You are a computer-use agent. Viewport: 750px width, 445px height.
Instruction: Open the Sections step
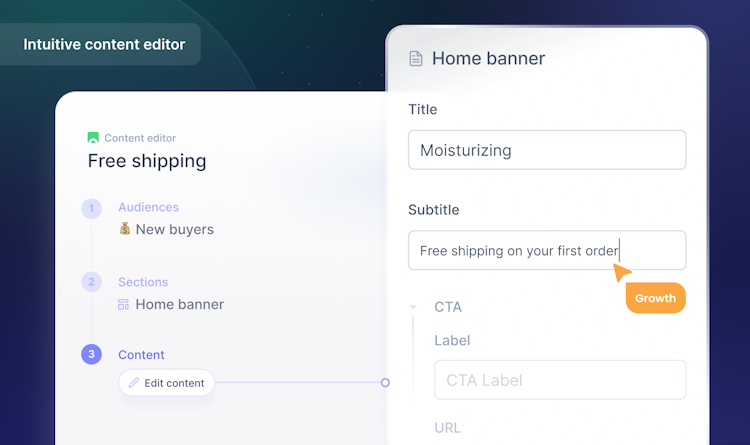[x=143, y=282]
